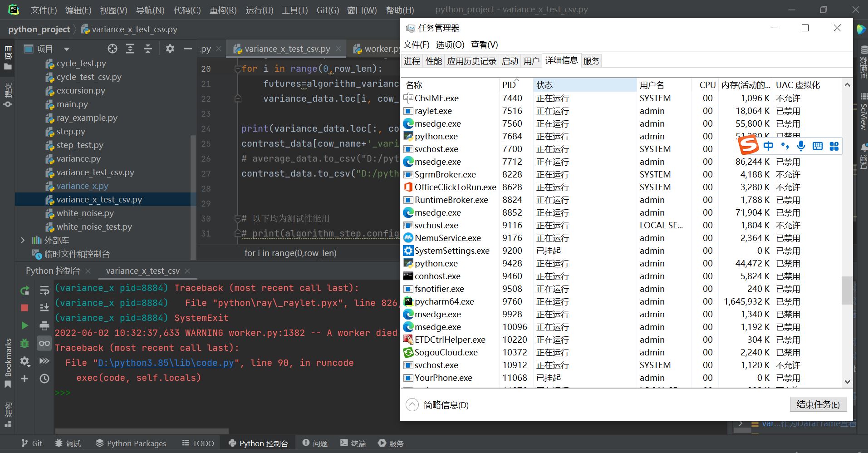
Task: Open the console history clock icon
Action: 44,379
